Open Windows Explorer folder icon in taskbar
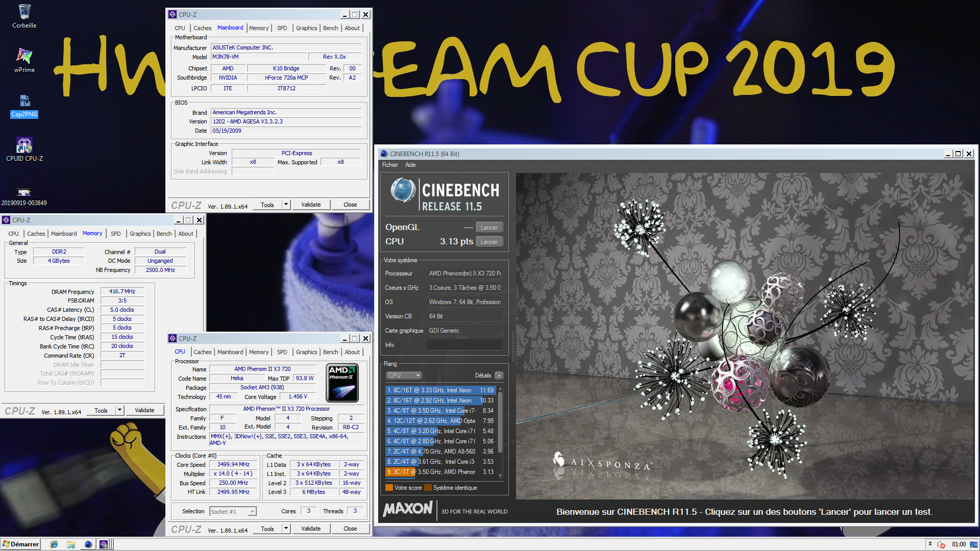This screenshot has width=980, height=551. (71, 544)
